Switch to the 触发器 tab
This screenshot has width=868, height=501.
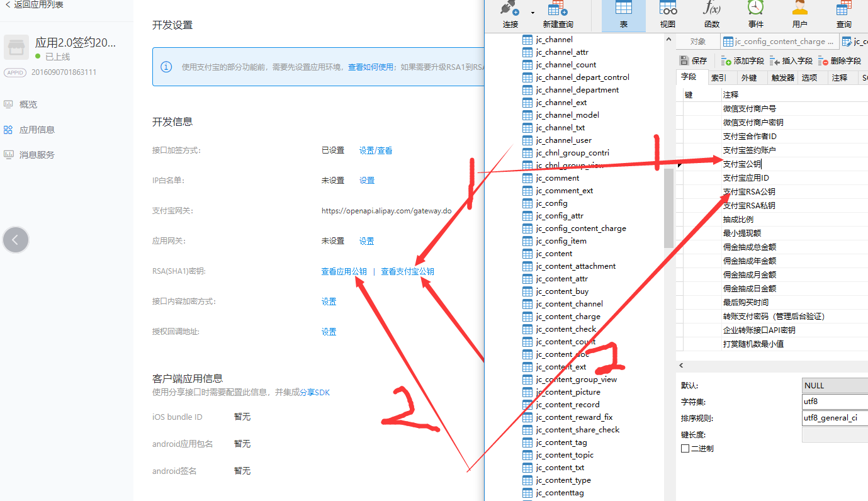(782, 78)
